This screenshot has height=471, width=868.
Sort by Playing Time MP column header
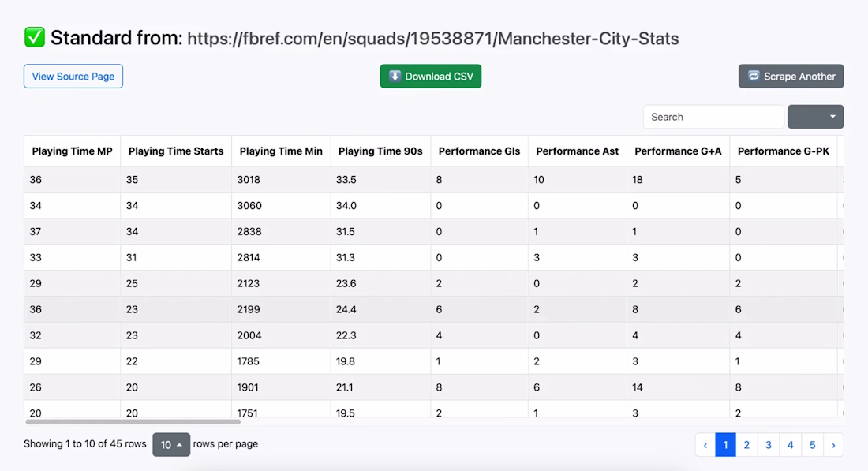72,151
